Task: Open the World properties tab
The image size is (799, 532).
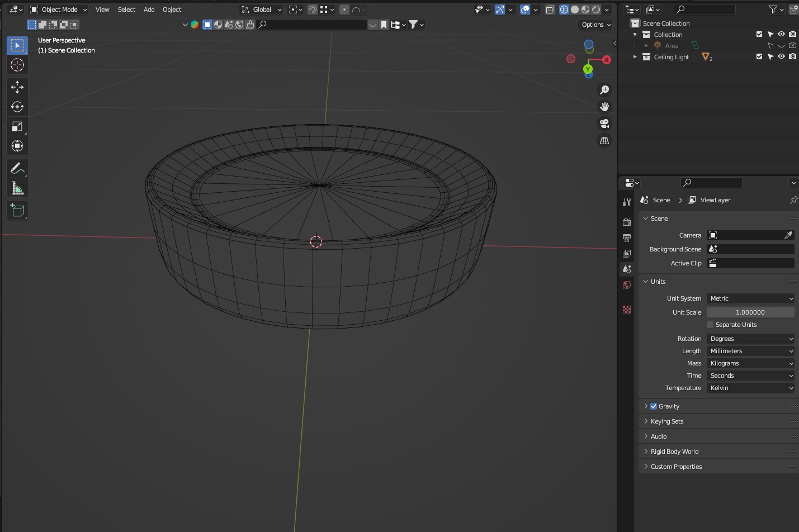Action: (x=627, y=285)
